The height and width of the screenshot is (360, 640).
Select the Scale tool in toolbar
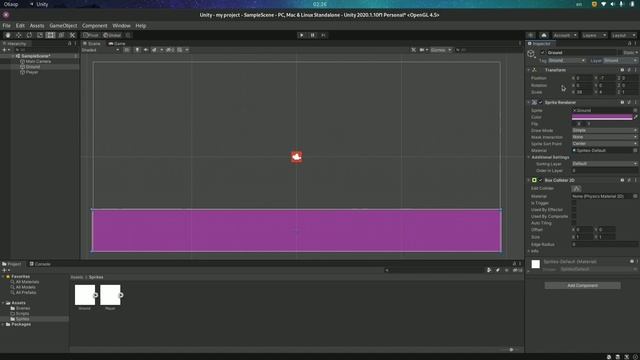pyautogui.click(x=40, y=35)
